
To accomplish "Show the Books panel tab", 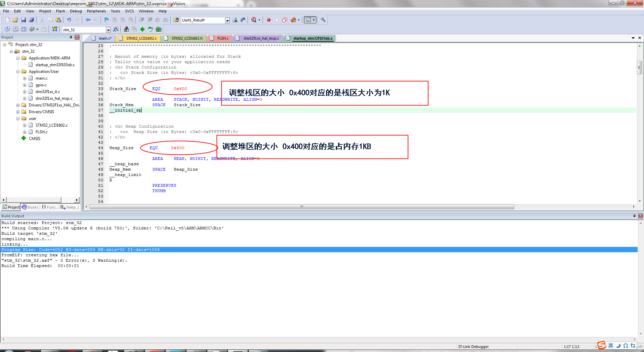I will [x=30, y=207].
